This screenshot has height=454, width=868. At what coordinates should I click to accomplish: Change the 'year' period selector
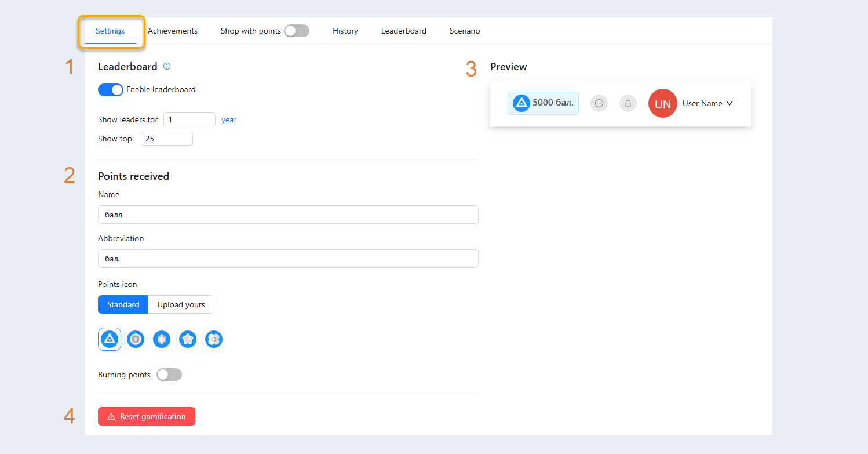(229, 119)
